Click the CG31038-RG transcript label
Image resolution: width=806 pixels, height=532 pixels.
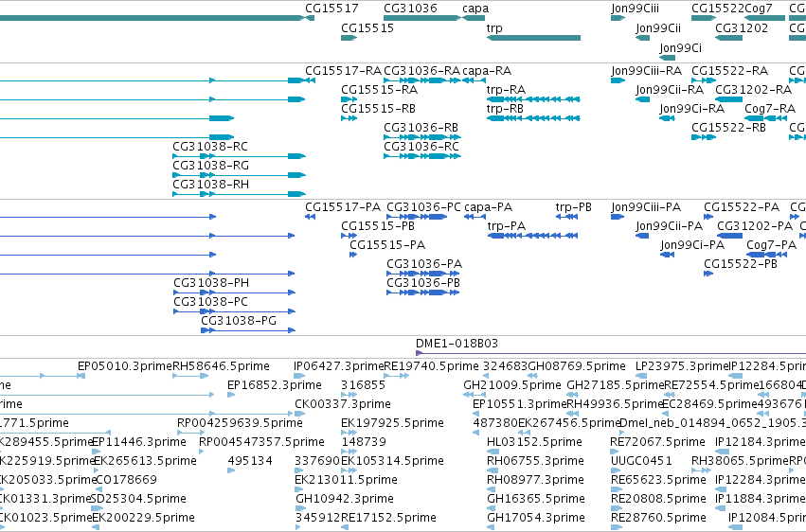click(211, 166)
